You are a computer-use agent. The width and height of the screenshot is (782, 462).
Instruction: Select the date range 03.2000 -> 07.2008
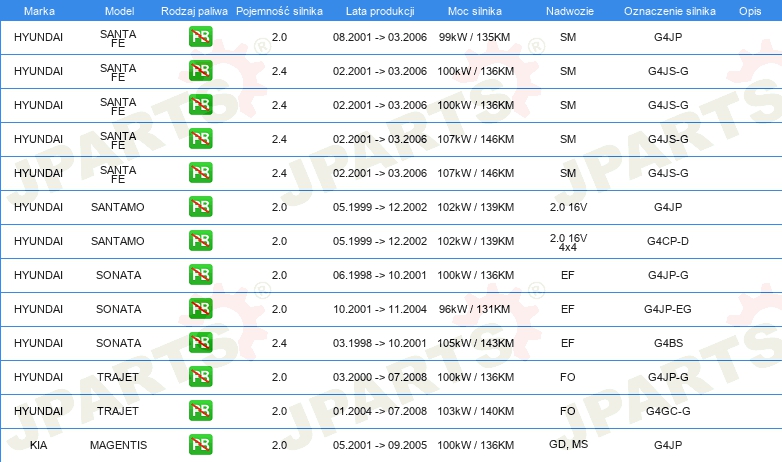(380, 377)
